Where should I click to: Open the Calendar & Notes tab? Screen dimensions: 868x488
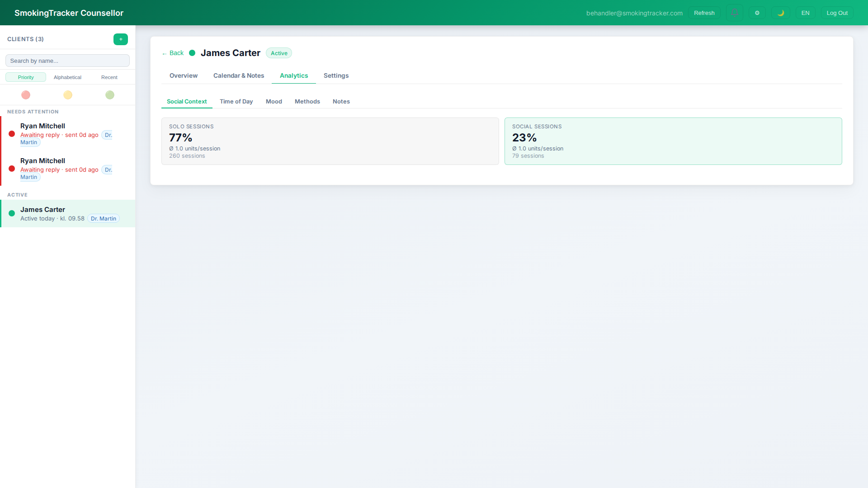(x=238, y=75)
